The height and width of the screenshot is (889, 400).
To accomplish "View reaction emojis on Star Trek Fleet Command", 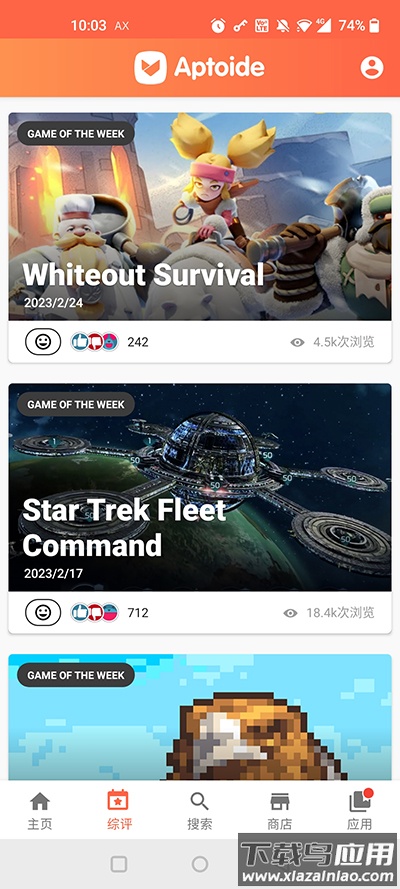I will 95,612.
